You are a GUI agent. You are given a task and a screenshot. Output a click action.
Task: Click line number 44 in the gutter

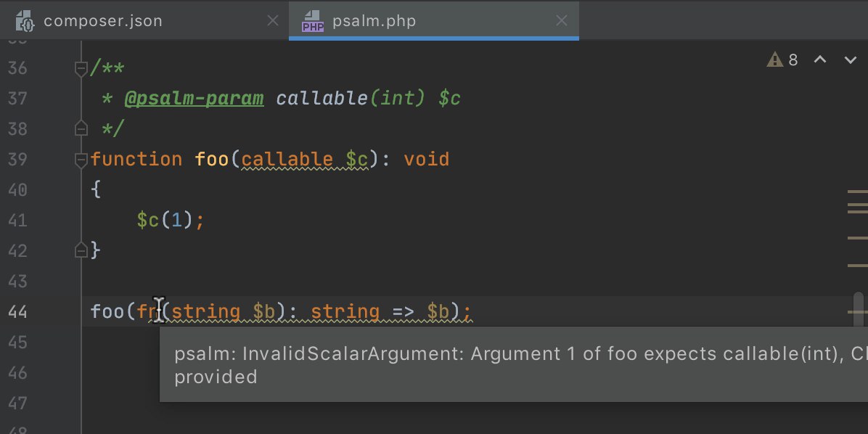pos(17,311)
